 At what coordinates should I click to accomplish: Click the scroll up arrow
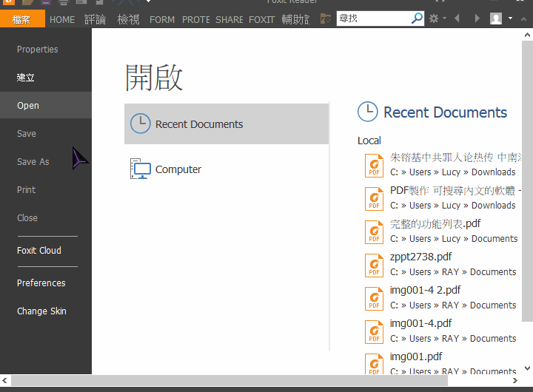coord(527,35)
